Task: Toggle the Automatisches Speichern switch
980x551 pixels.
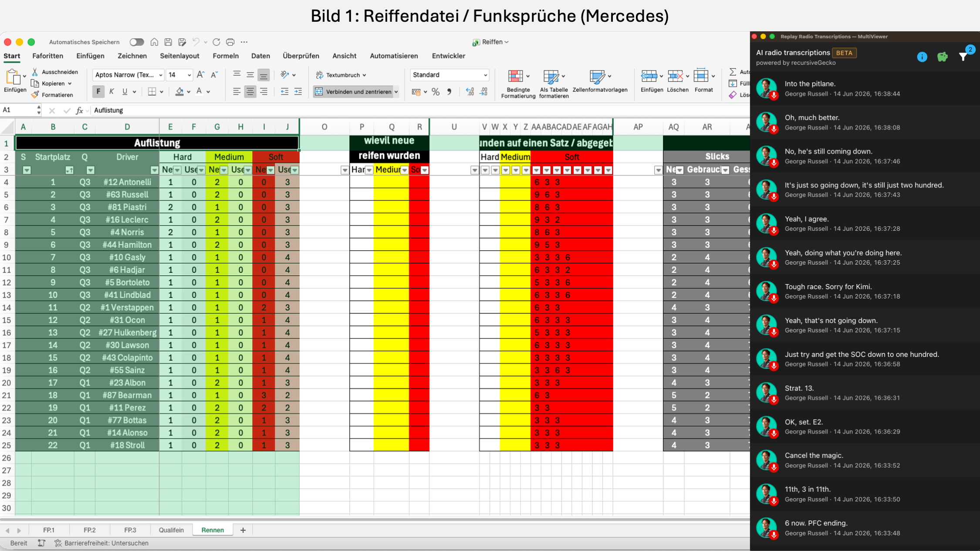Action: [137, 42]
